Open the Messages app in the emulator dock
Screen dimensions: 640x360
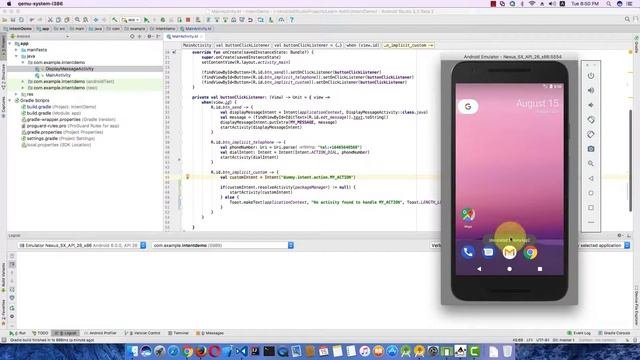click(489, 253)
